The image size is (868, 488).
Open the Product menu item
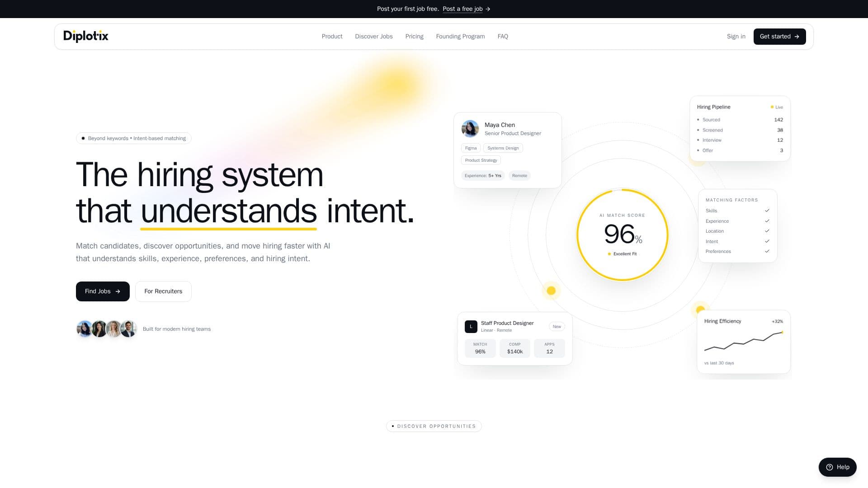coord(332,37)
